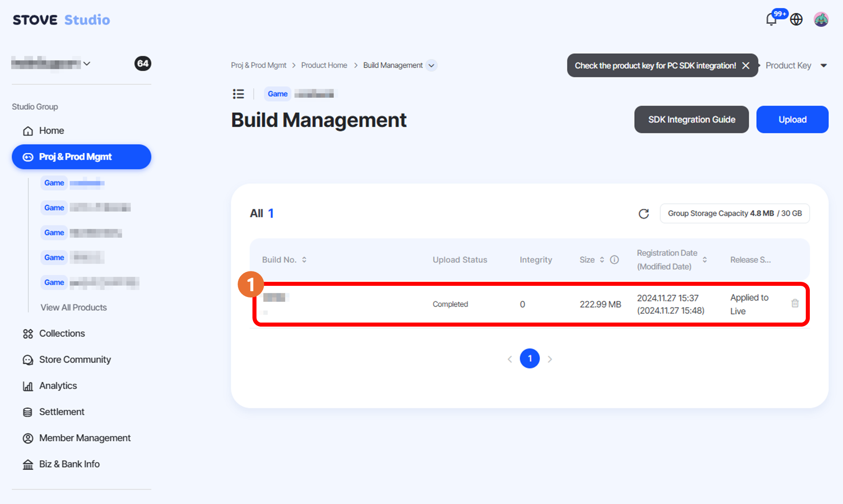
Task: Click Applied to Live status
Action: [749, 304]
